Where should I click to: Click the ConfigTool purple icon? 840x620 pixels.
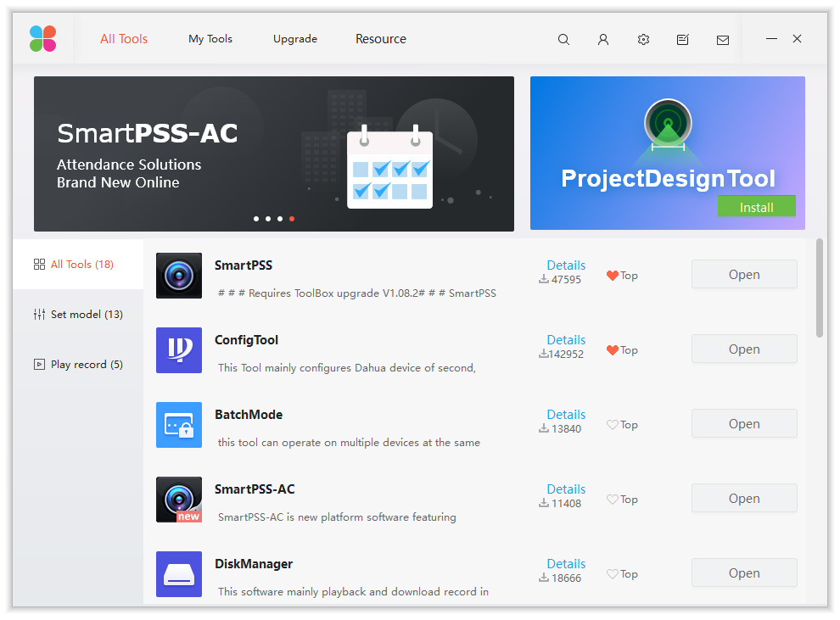(x=179, y=350)
